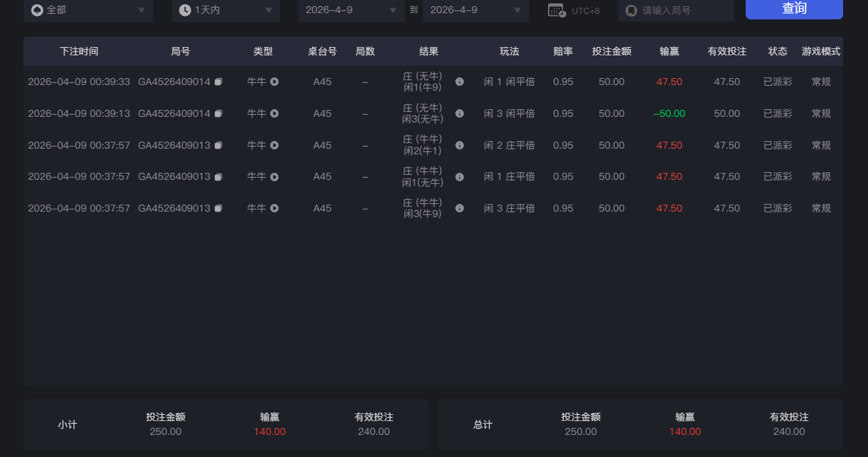Click the red 140.00 total win/loss value
The width and height of the screenshot is (868, 457).
coord(684,431)
